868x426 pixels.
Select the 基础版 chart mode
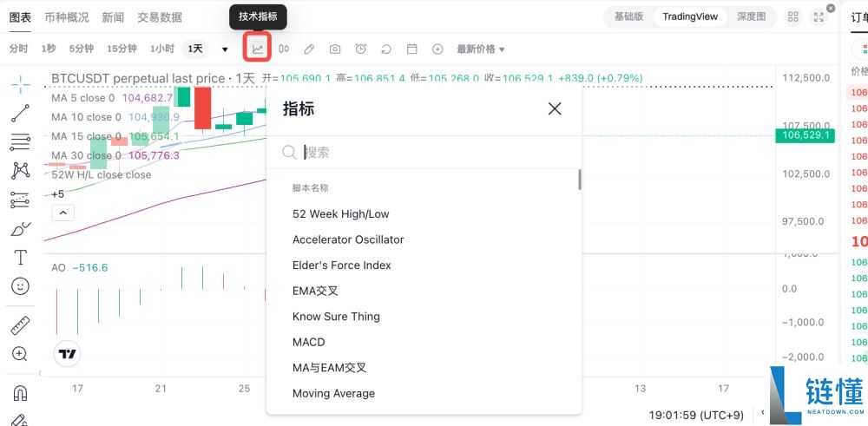coord(628,16)
